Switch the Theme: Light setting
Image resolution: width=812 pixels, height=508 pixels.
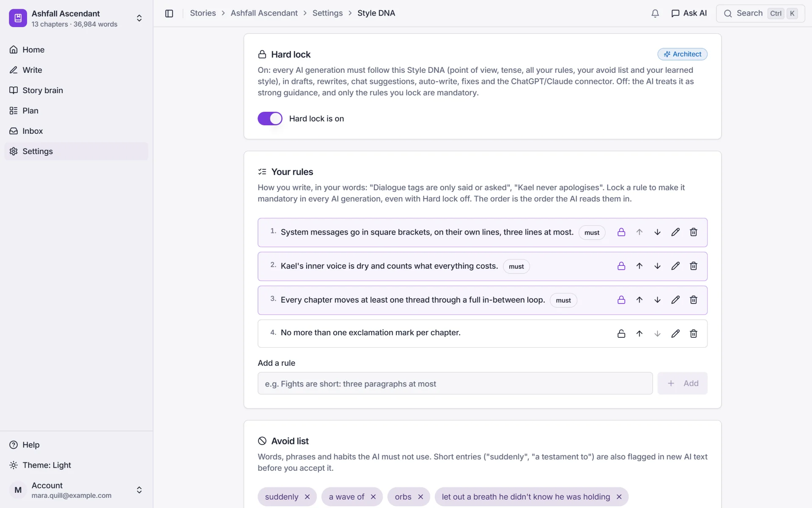[x=76, y=465]
